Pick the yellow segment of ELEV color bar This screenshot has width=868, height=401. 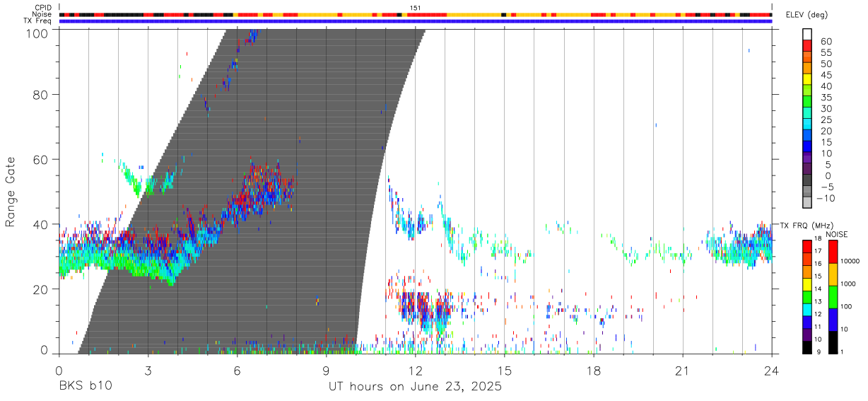pyautogui.click(x=807, y=80)
